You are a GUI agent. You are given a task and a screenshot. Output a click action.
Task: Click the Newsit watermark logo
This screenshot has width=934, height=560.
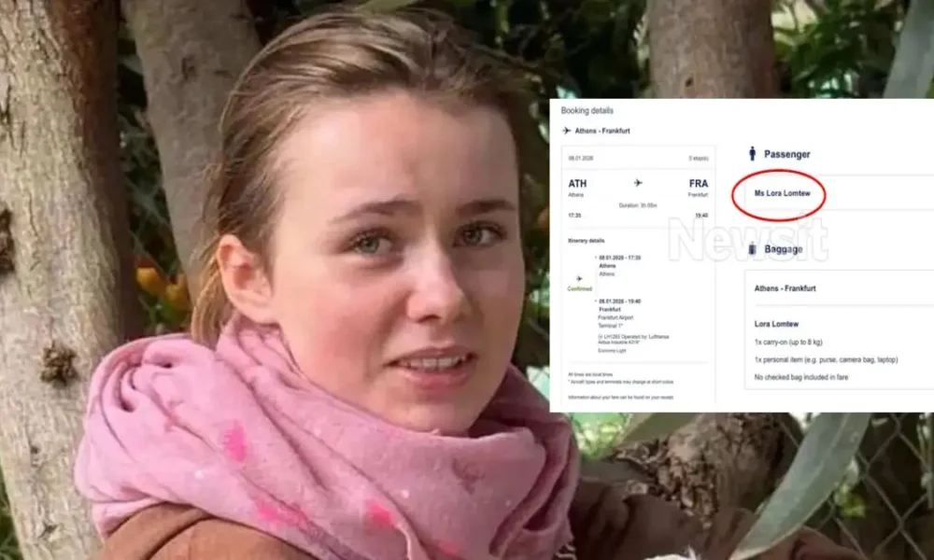747,241
